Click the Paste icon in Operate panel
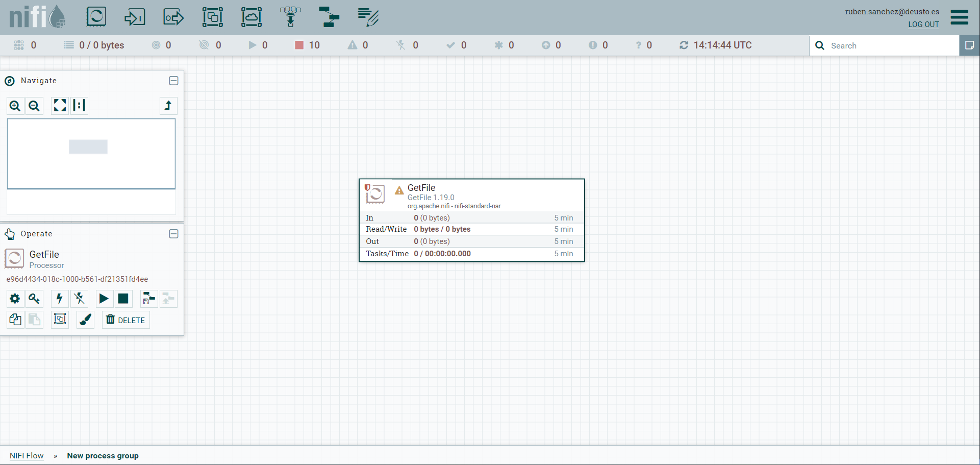This screenshot has width=980, height=465. coord(34,320)
